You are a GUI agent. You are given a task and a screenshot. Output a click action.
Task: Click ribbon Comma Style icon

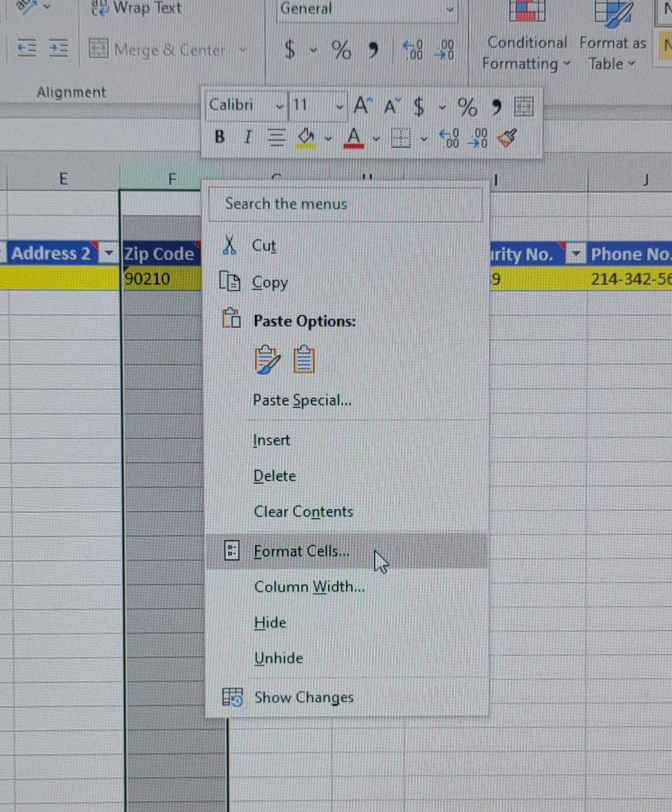pos(372,50)
